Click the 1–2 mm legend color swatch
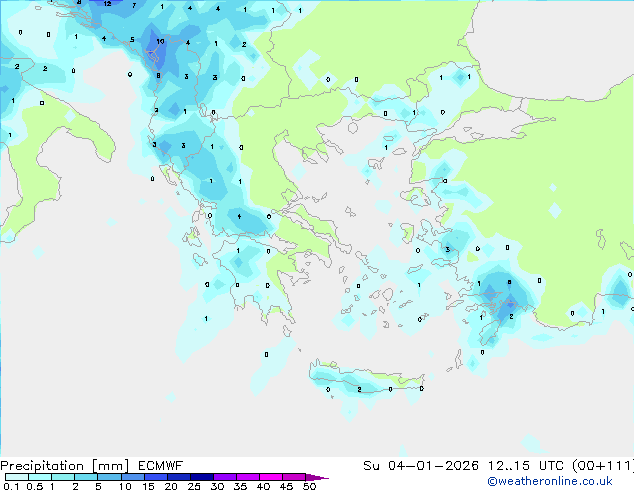634x490 pixels. [63, 477]
